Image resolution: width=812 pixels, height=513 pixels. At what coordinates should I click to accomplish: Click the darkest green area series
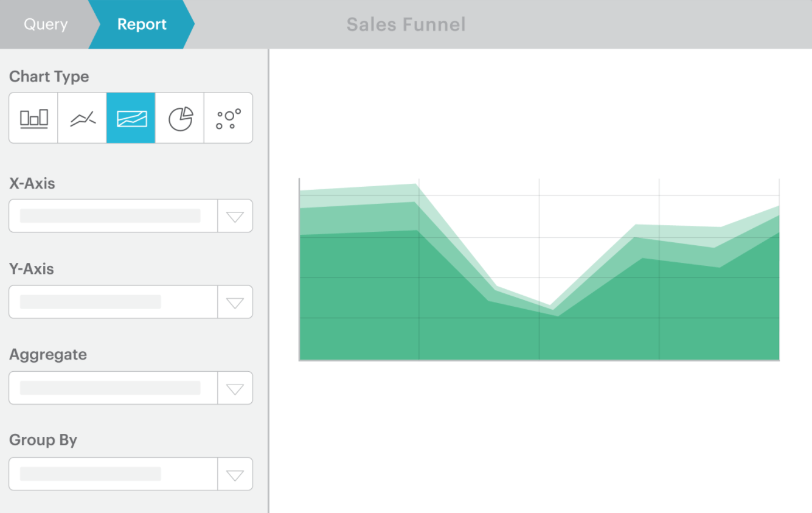coord(426,316)
